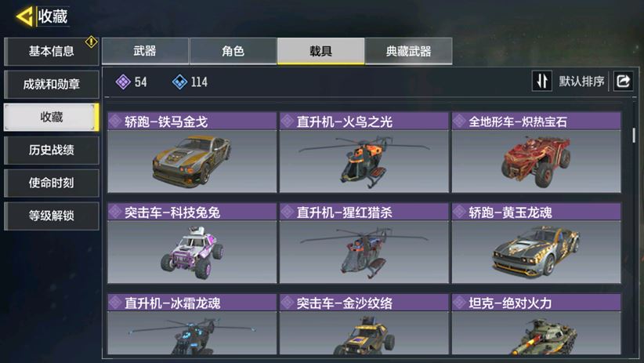Select the 突击车-科技兔兔 vehicle thumbnail
644x363 pixels.
(x=192, y=252)
